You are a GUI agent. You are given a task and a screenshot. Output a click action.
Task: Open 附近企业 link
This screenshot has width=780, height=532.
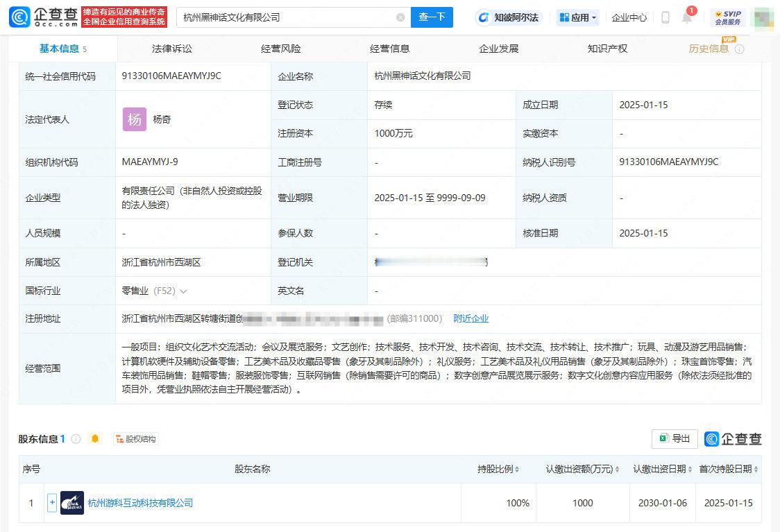click(x=470, y=318)
